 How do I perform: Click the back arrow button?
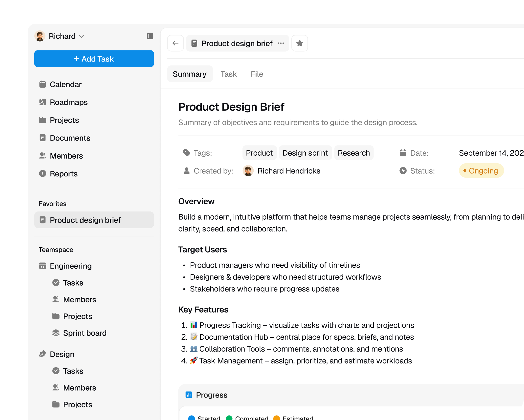coord(175,43)
